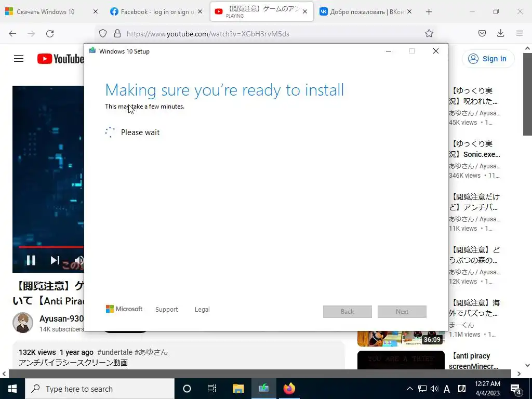This screenshot has height=399, width=532.
Task: Go back in Firefox history
Action: (x=12, y=34)
